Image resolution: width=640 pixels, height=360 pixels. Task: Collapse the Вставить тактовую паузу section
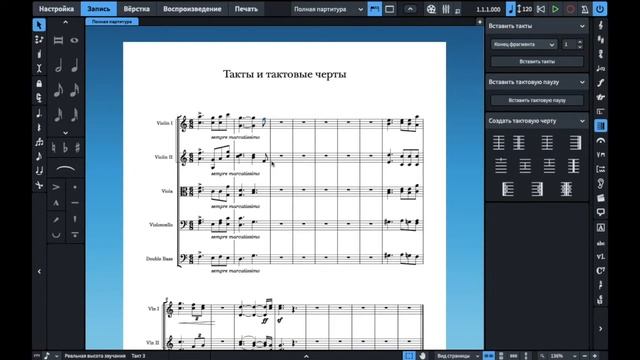click(582, 82)
